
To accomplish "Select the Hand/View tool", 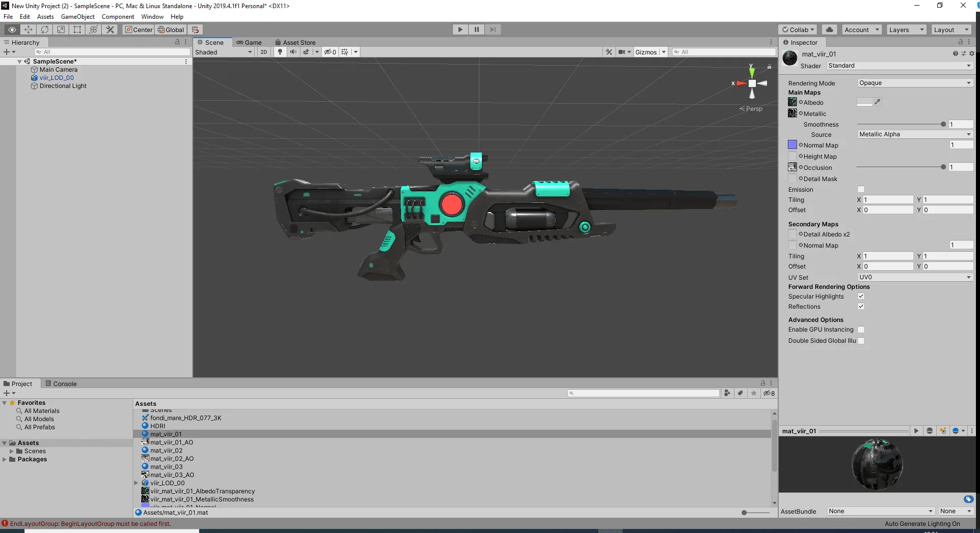I will 12,29.
